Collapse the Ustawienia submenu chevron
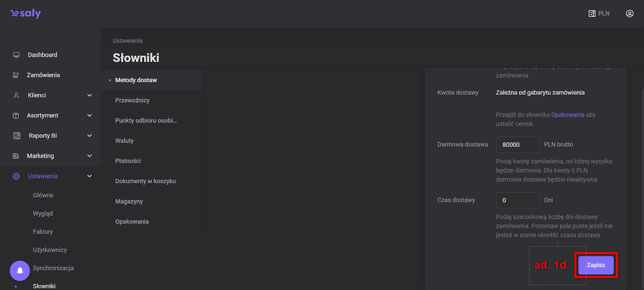 (89, 176)
